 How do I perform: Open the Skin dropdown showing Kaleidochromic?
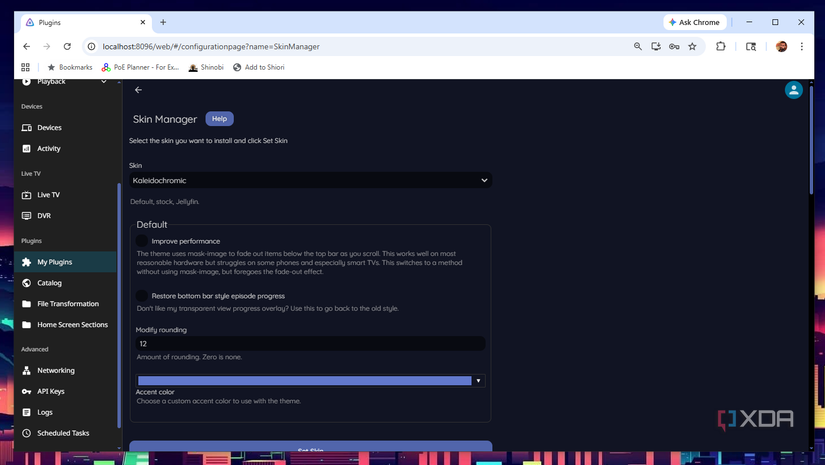(x=310, y=180)
